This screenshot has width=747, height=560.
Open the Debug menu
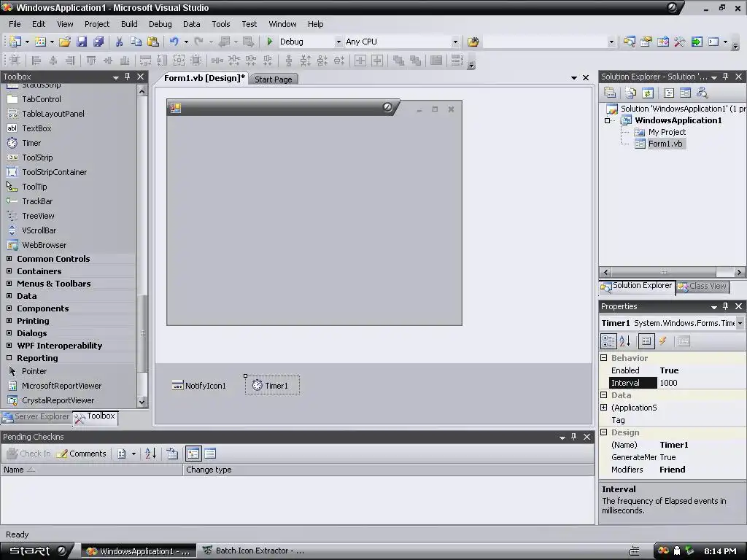160,24
